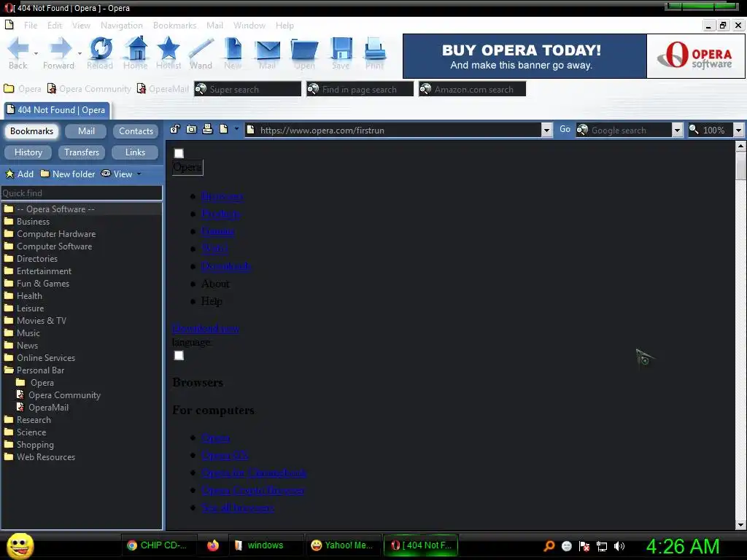Open Opera folder on personal bar
This screenshot has width=747, height=560.
pyautogui.click(x=23, y=89)
